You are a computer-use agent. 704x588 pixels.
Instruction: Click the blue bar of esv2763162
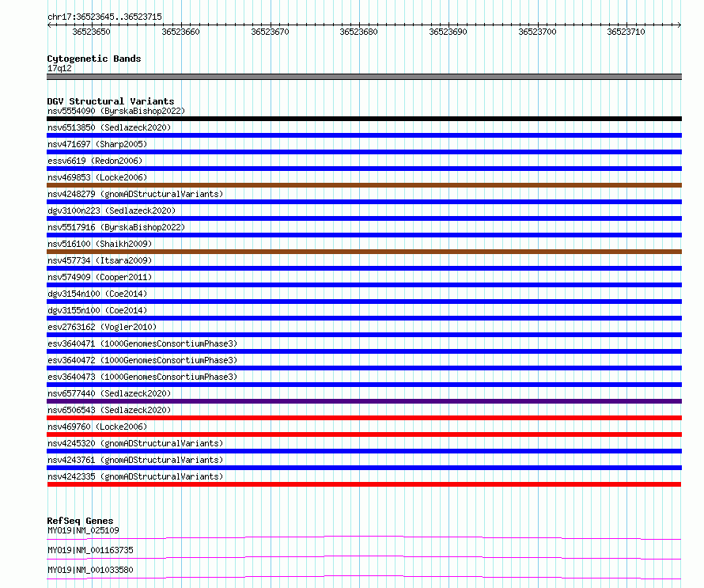[364, 335]
